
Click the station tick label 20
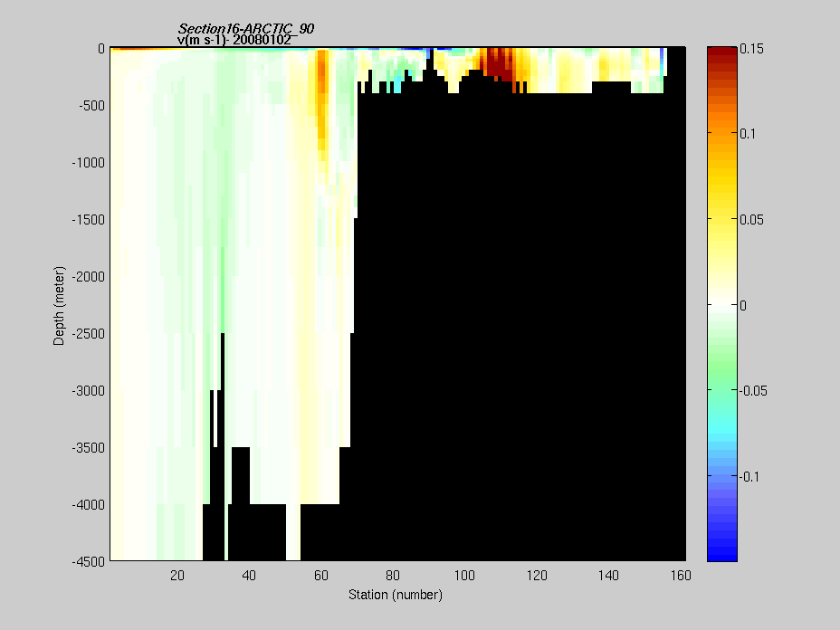[177, 576]
